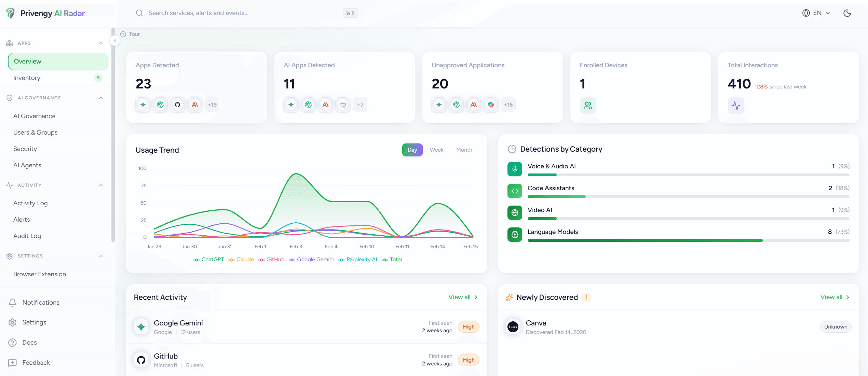
Task: Click Enrolled Devices users icon
Action: [588, 106]
